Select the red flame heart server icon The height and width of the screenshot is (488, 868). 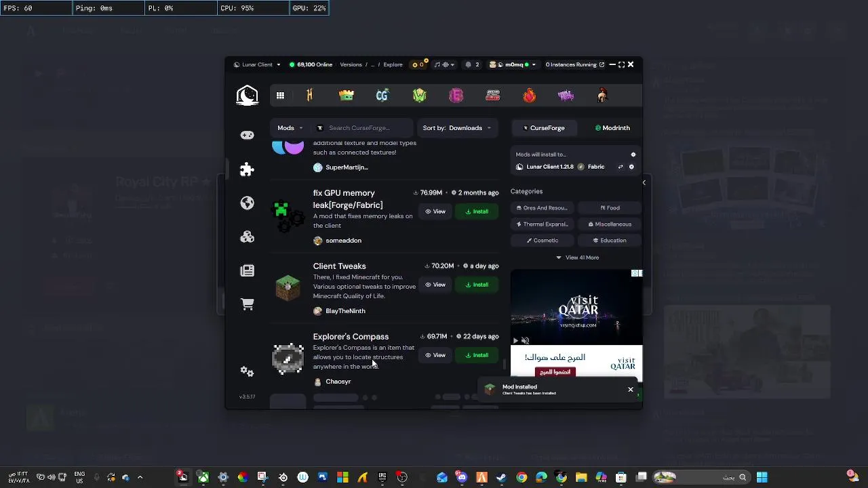[x=530, y=96]
